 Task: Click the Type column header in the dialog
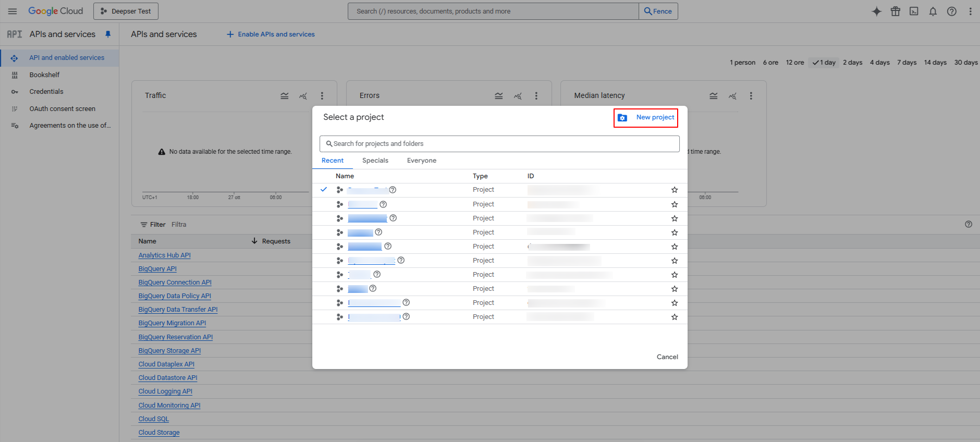pos(480,176)
